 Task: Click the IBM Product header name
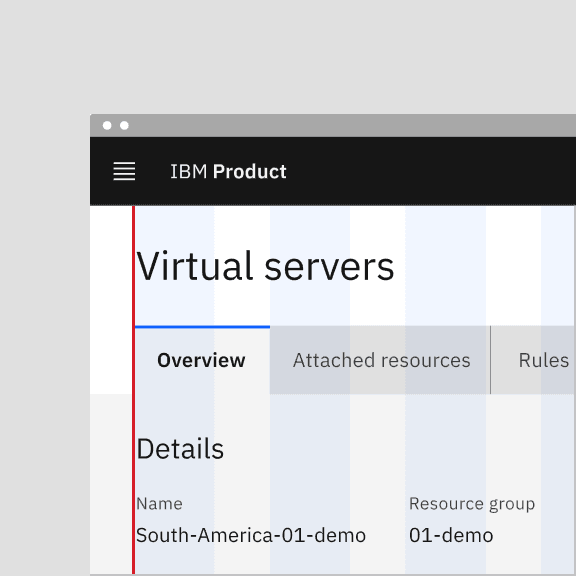(228, 172)
